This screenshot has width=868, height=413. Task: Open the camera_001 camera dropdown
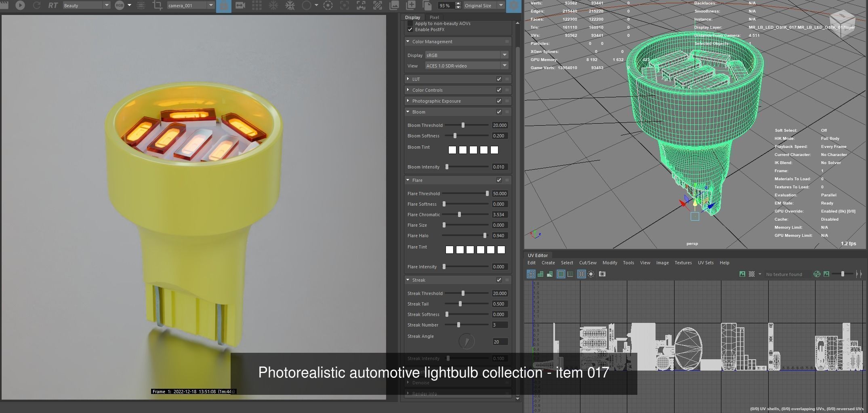pos(191,5)
